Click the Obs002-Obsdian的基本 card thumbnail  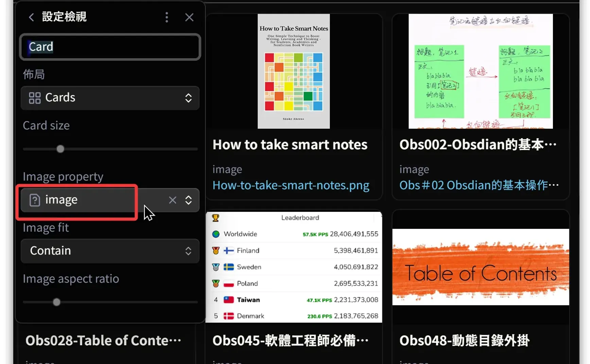tap(480, 70)
